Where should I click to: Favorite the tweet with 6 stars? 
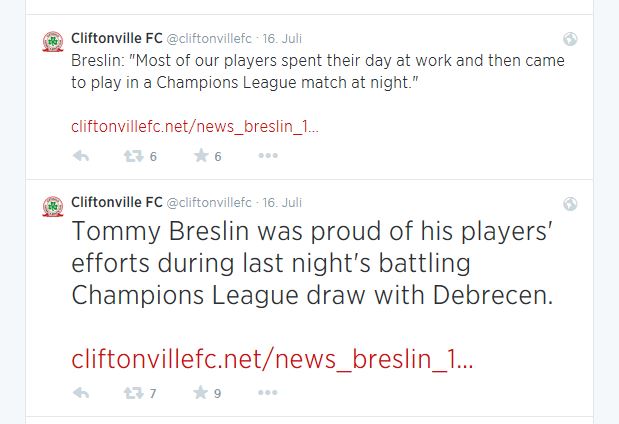click(201, 156)
